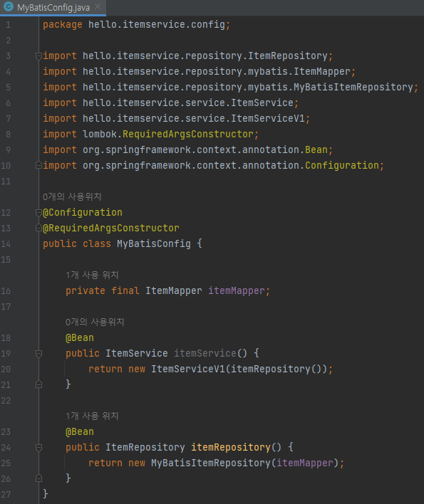Click the fold end marker on line 21
The height and width of the screenshot is (504, 424).
click(38, 384)
